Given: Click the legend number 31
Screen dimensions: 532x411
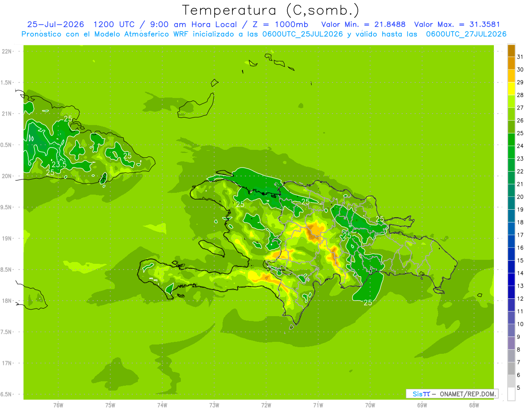Looking at the screenshot, I should pos(520,56).
